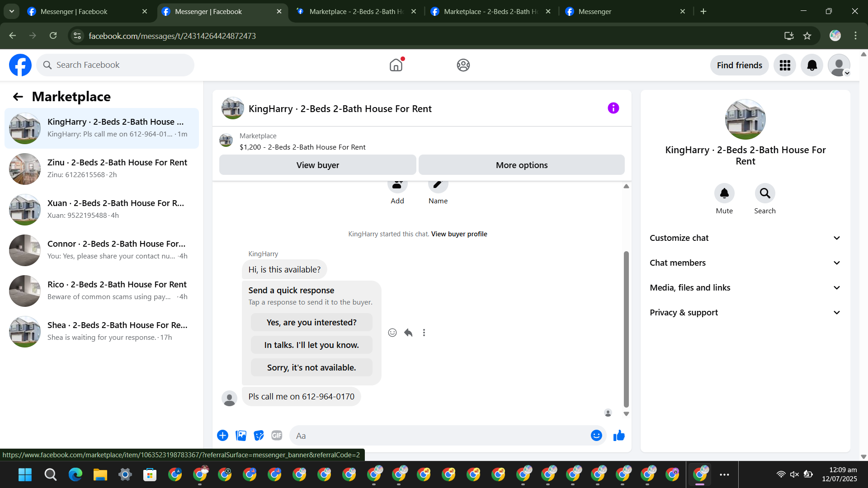The height and width of the screenshot is (488, 868).
Task: Select the 'Pls call me on 612-964-0170' message
Action: point(301,397)
